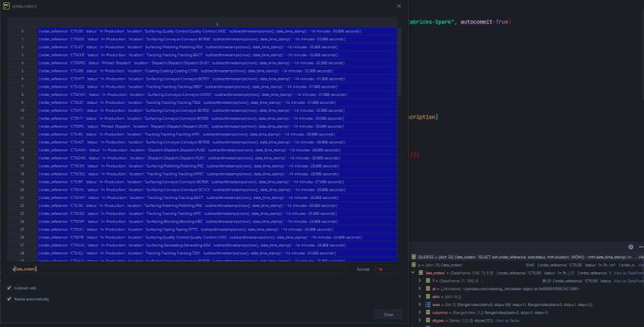
Task: Click the row 1 cell with Conveyor BCR08
Action: tap(217, 39)
